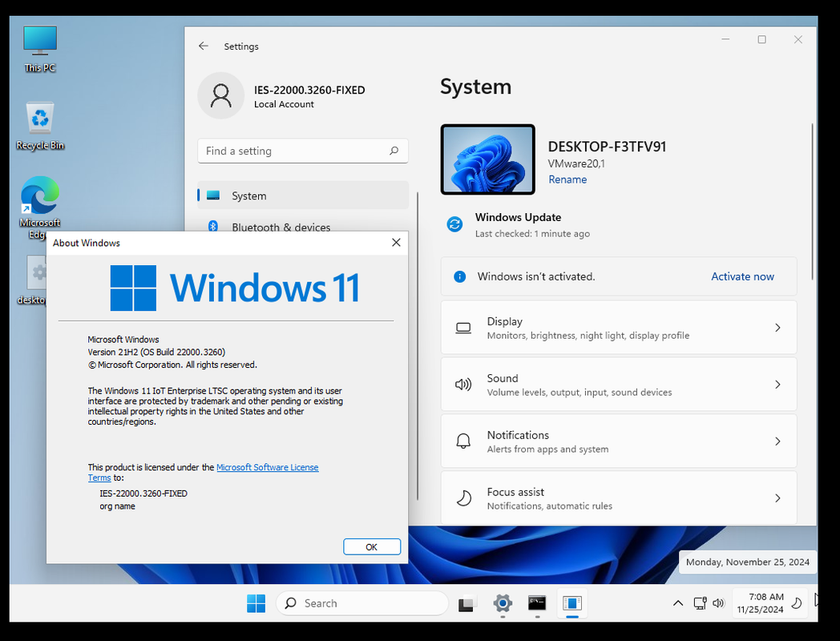This screenshot has height=641, width=840.
Task: Click the Windows isn't activated message
Action: [x=536, y=276]
